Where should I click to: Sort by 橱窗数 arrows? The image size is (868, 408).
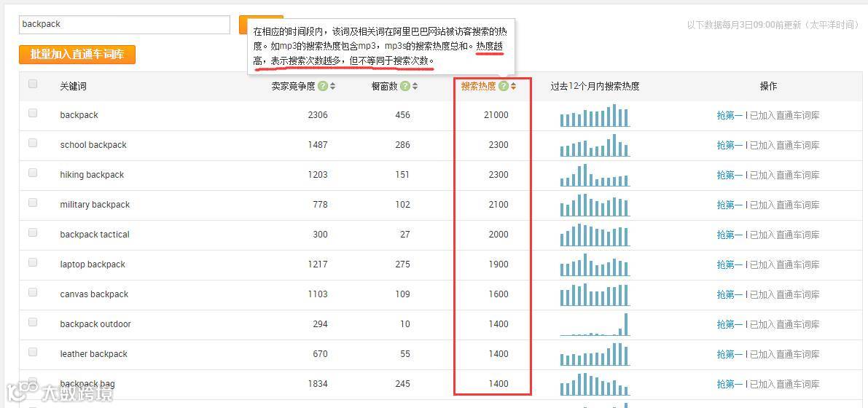pyautogui.click(x=415, y=87)
